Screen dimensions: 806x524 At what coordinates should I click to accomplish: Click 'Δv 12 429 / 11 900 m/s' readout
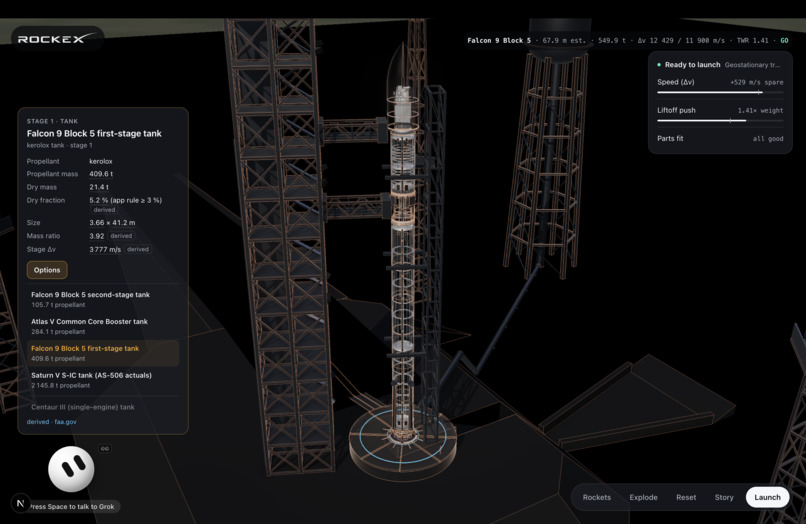coord(681,40)
